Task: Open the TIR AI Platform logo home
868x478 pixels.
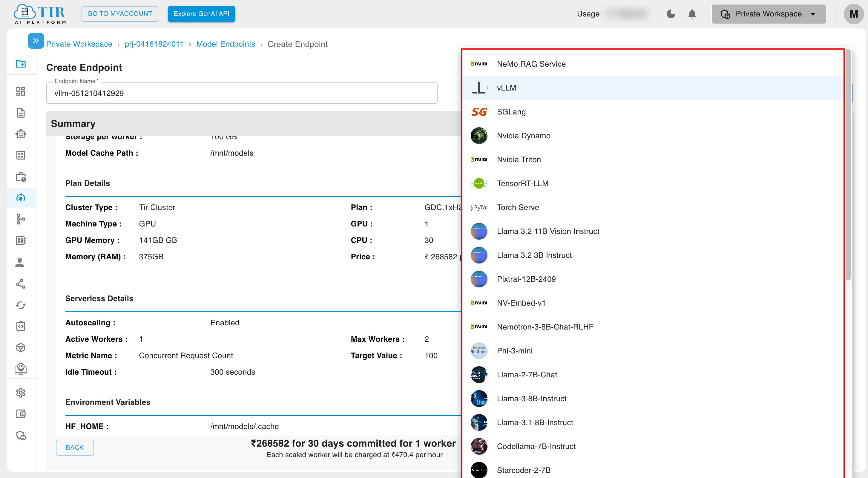Action: pyautogui.click(x=40, y=14)
